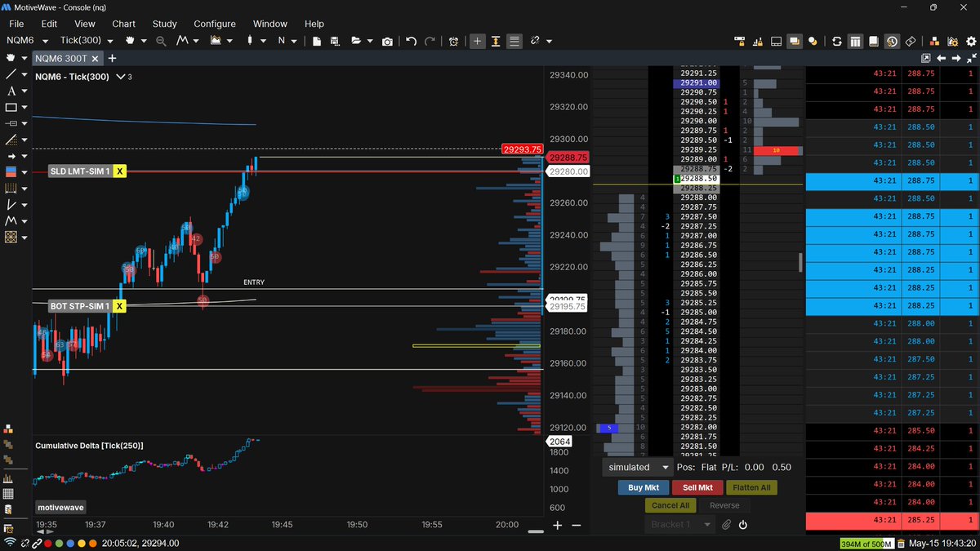980x551 pixels.
Task: Toggle the stacked windows panel button
Action: [x=795, y=41]
